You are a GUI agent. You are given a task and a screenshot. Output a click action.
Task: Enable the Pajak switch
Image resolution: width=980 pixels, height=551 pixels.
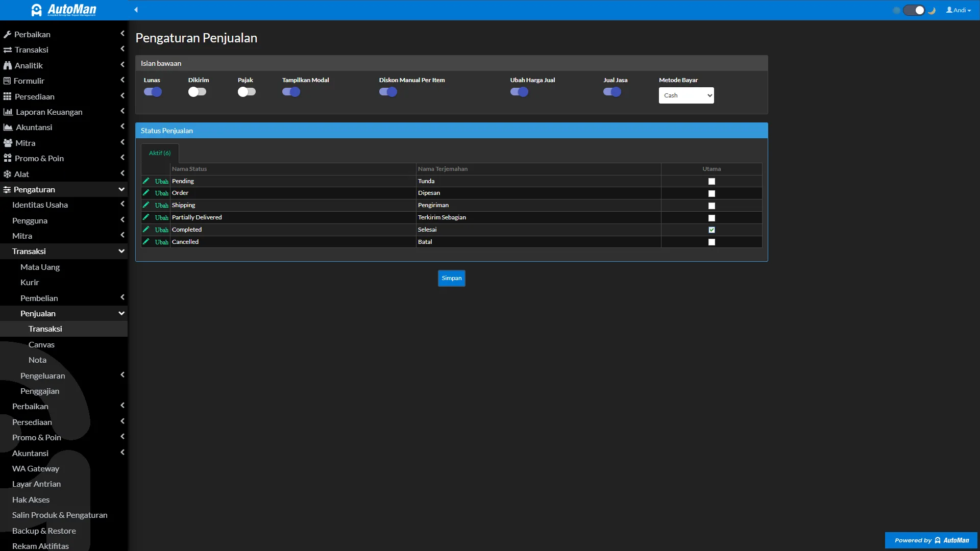[247, 92]
